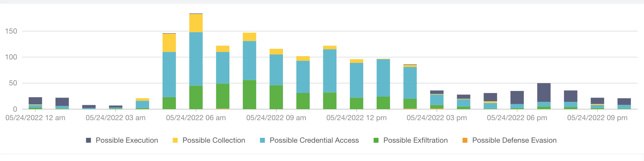Click green segment of the 09 am bar
Screen dimensions: 644x161
click(276, 97)
